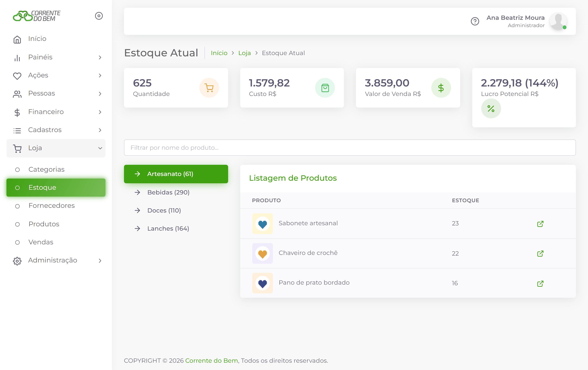Click the dollar sign Valor de Venda icon
The image size is (588, 370).
[441, 88]
